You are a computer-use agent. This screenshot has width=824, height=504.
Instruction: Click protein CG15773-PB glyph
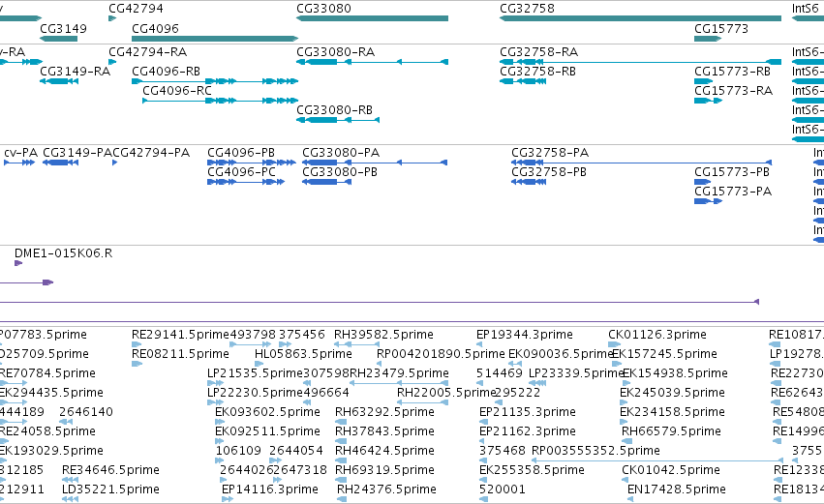pos(703,182)
